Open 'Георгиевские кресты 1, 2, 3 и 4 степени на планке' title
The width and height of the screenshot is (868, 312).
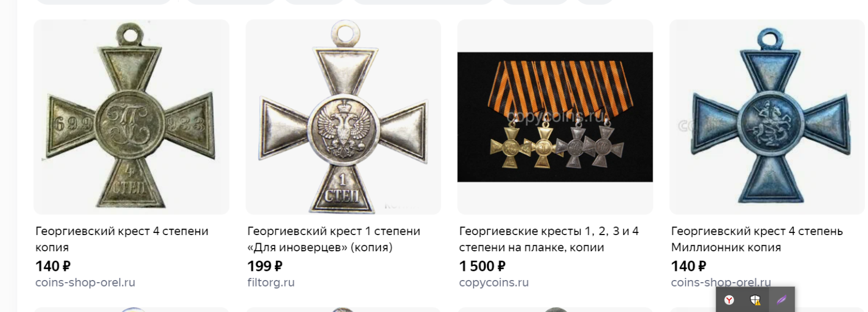(x=549, y=239)
